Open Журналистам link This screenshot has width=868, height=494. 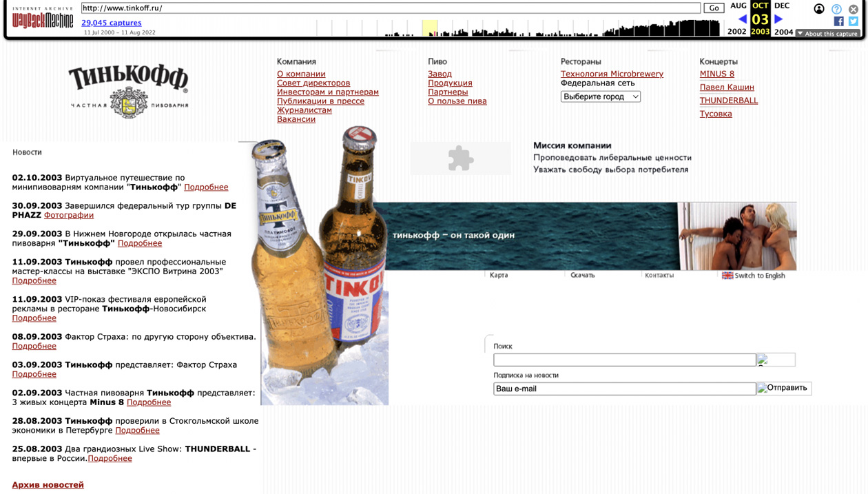pos(304,110)
